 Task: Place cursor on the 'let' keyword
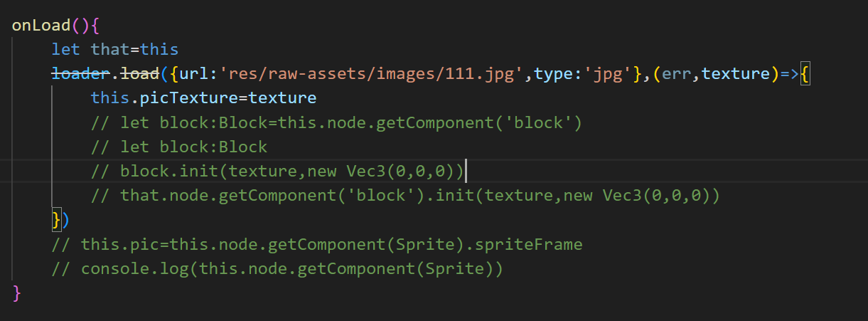tap(65, 49)
